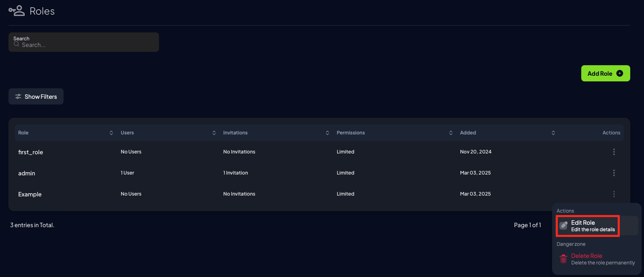Click the red trash icon for Delete Role
644x277 pixels.
point(563,259)
